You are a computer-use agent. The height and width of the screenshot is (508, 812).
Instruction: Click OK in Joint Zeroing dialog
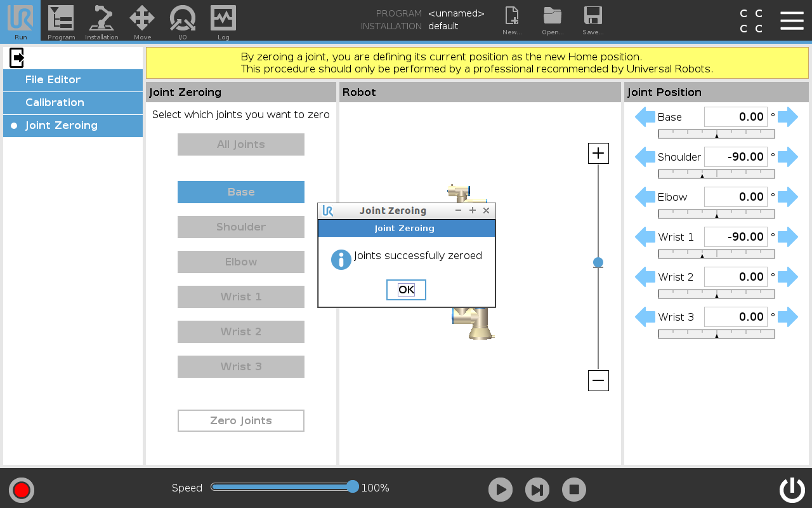(406, 290)
